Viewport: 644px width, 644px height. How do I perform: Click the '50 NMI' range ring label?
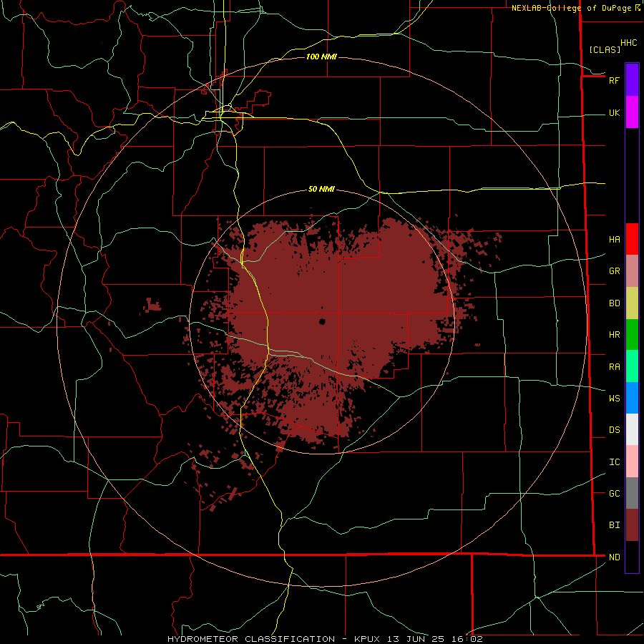coord(321,189)
